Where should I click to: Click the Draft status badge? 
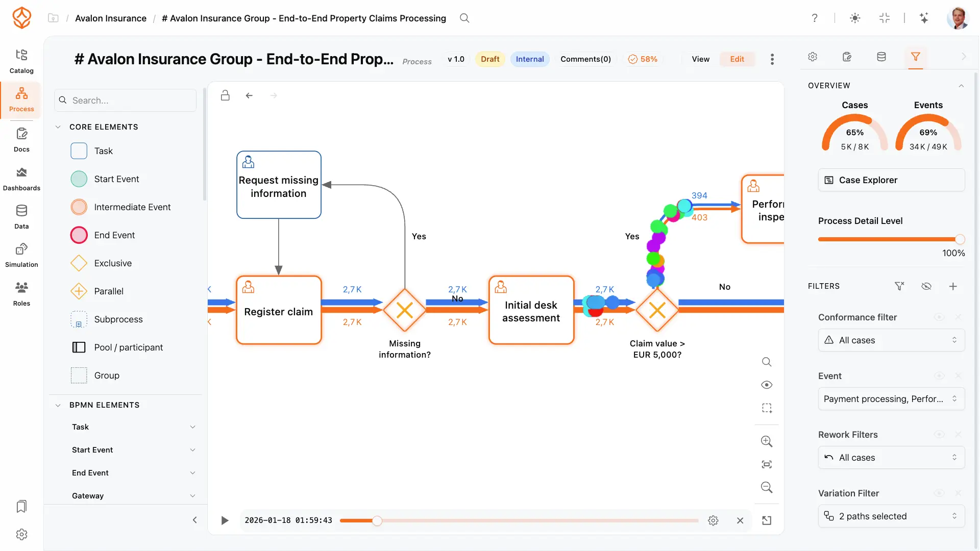click(x=490, y=59)
